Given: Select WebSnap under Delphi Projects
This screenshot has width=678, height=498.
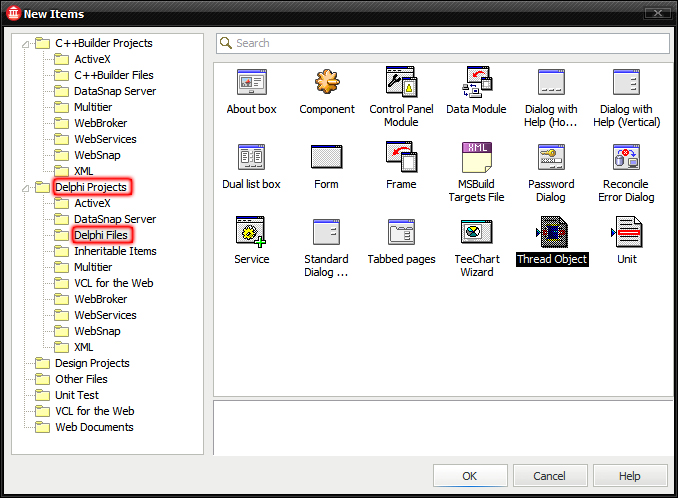Looking at the screenshot, I should click(97, 331).
